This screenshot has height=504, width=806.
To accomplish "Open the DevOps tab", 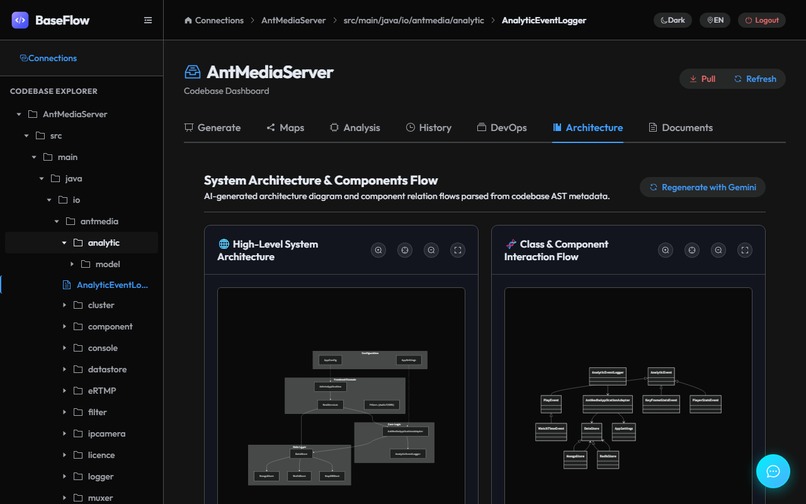I will coord(502,128).
